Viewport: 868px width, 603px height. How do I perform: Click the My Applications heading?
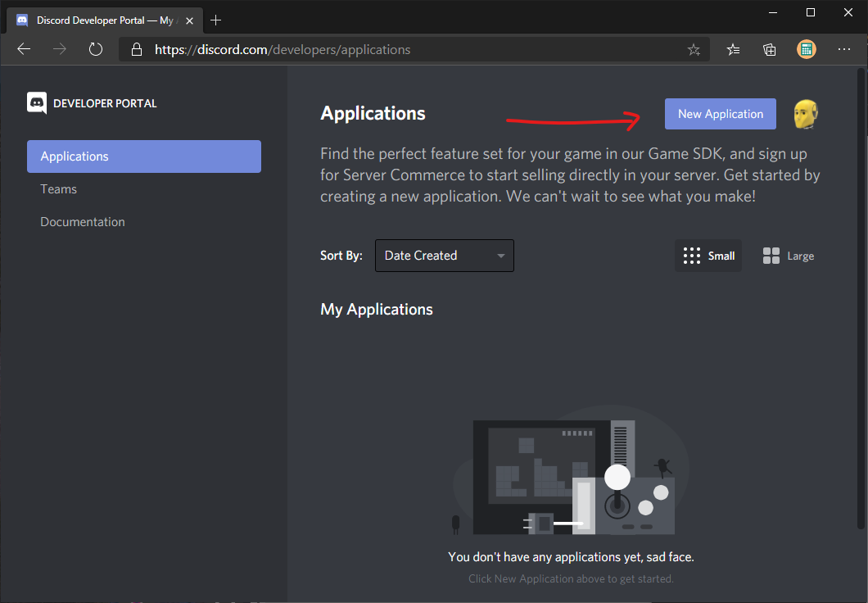377,309
